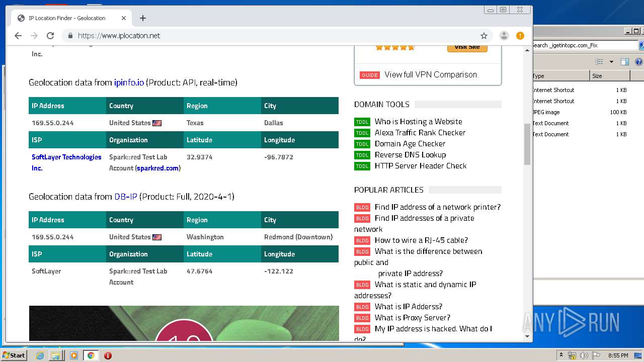Open Domain Age Checker tool

tap(410, 144)
